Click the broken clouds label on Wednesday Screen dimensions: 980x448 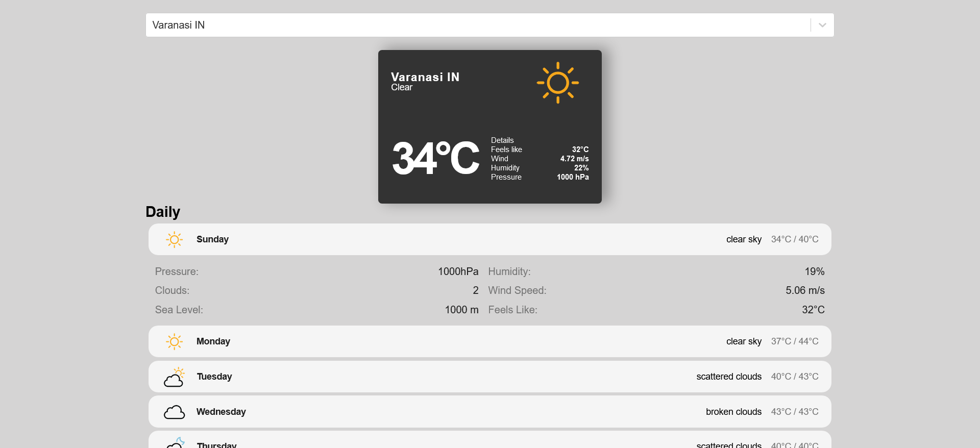(733, 412)
